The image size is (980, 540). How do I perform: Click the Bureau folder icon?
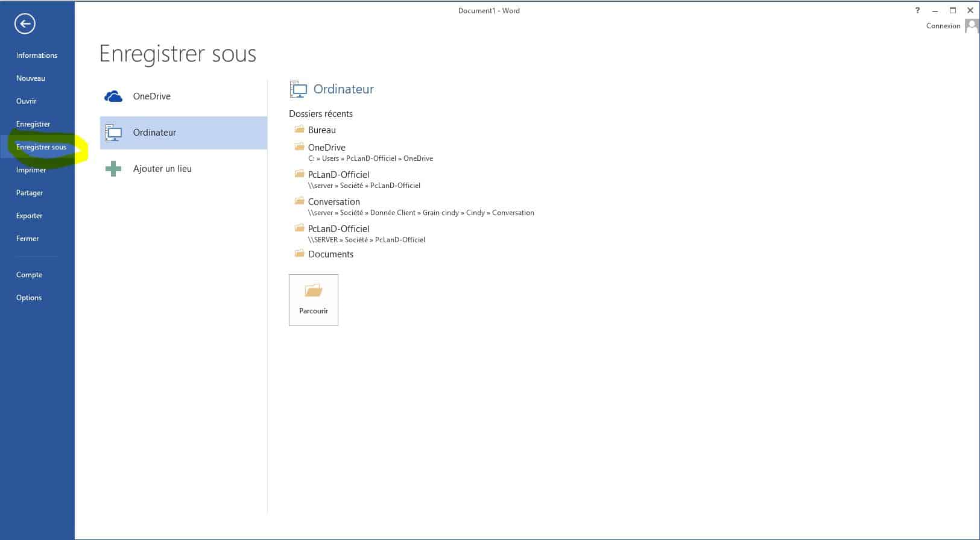pyautogui.click(x=299, y=130)
